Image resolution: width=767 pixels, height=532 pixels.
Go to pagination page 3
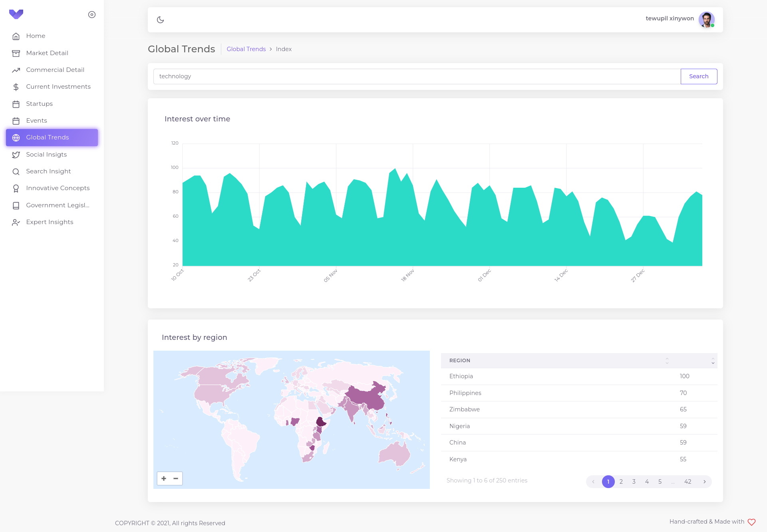pyautogui.click(x=634, y=482)
